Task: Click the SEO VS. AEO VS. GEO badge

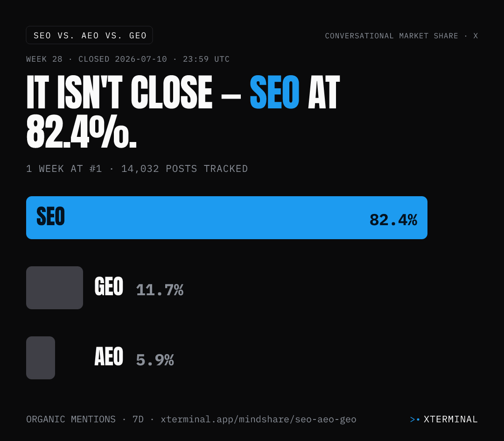Action: click(89, 35)
